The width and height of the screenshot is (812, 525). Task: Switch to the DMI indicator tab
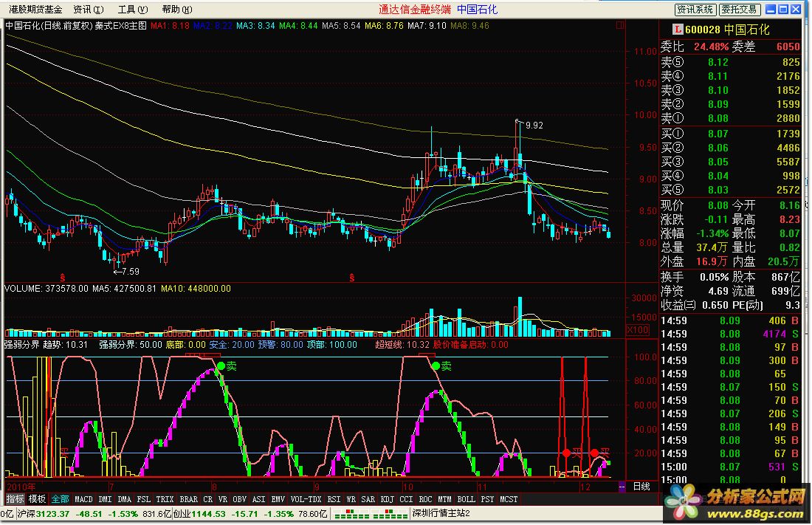tap(105, 499)
